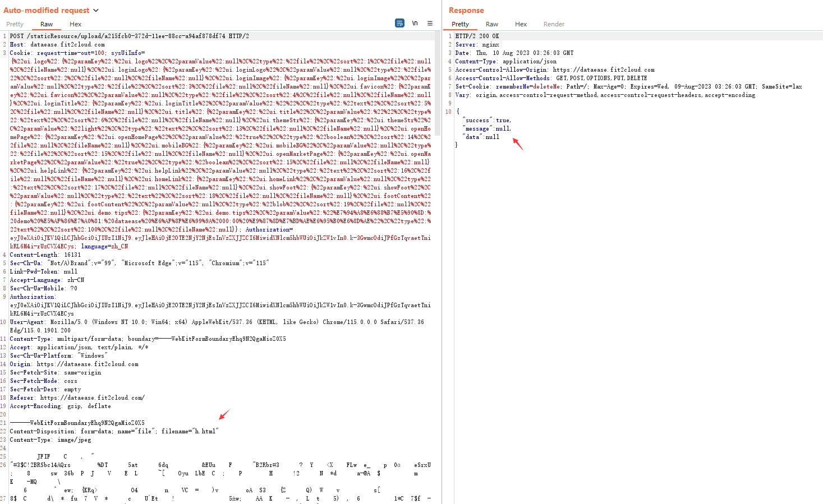Select the Response Render tab
This screenshot has height=504, width=823.
[x=554, y=24]
